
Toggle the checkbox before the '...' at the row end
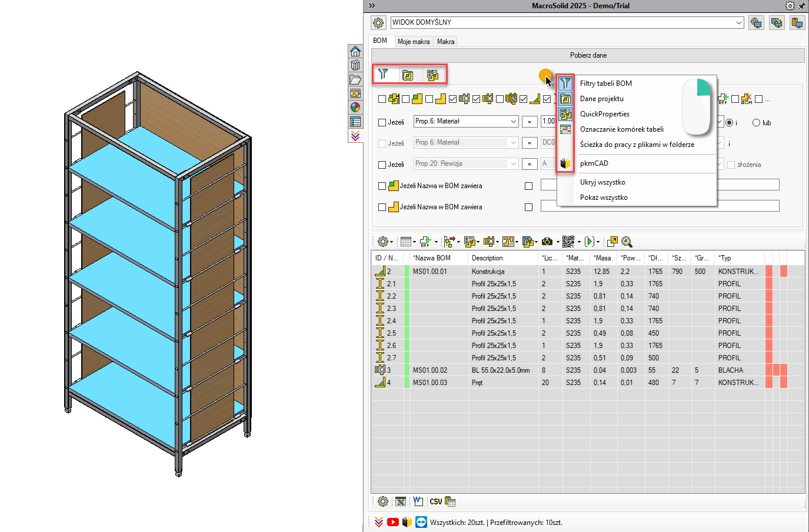point(759,99)
